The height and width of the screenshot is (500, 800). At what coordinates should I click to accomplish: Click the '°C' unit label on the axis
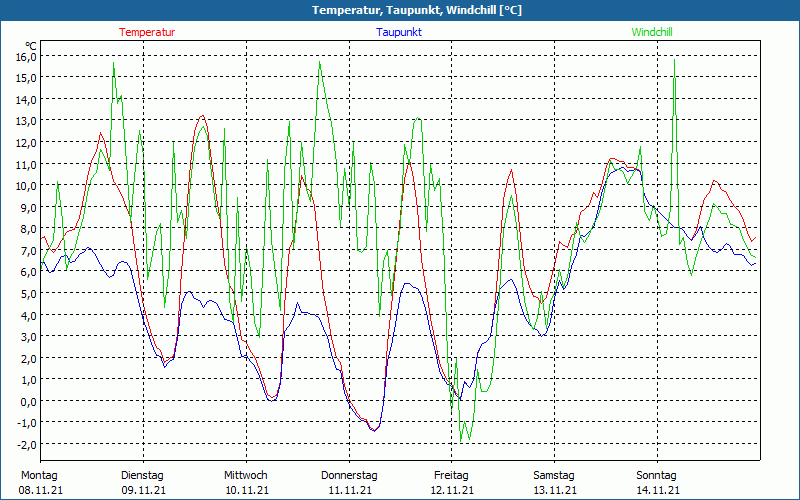pyautogui.click(x=31, y=46)
